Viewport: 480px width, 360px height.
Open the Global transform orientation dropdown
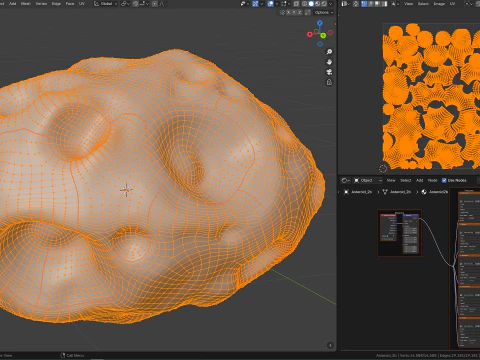105,4
